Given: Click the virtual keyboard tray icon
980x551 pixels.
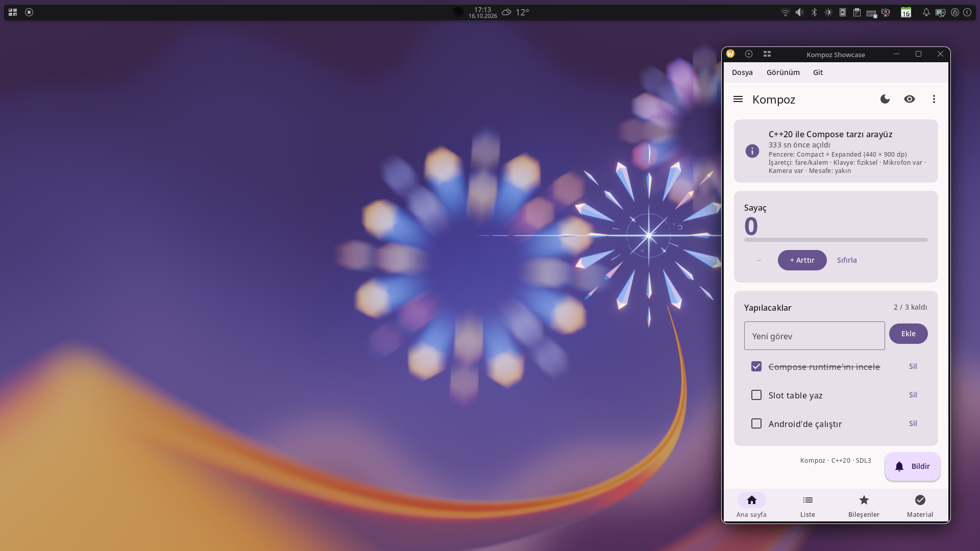Looking at the screenshot, I should click(x=872, y=13).
